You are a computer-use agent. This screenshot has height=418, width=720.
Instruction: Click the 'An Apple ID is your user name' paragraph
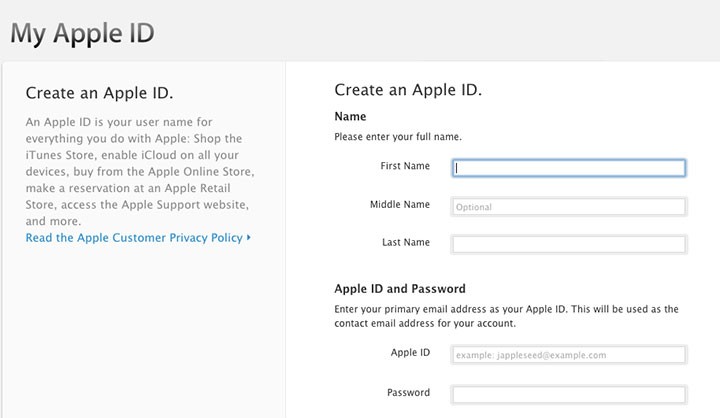(140, 172)
